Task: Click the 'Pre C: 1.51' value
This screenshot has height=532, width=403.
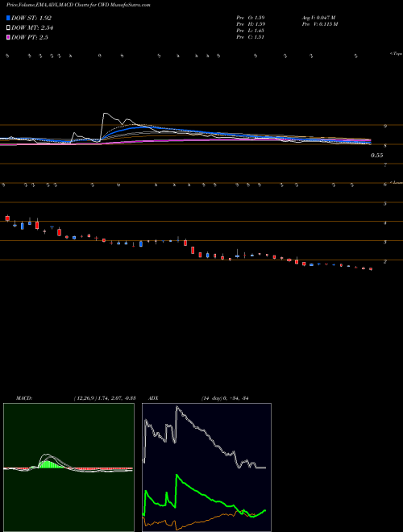Action: click(251, 37)
